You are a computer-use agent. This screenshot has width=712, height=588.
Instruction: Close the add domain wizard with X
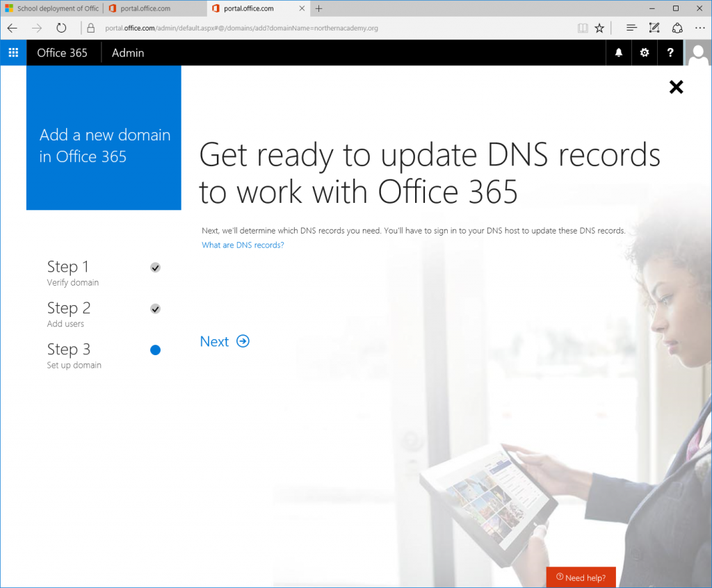click(x=676, y=87)
